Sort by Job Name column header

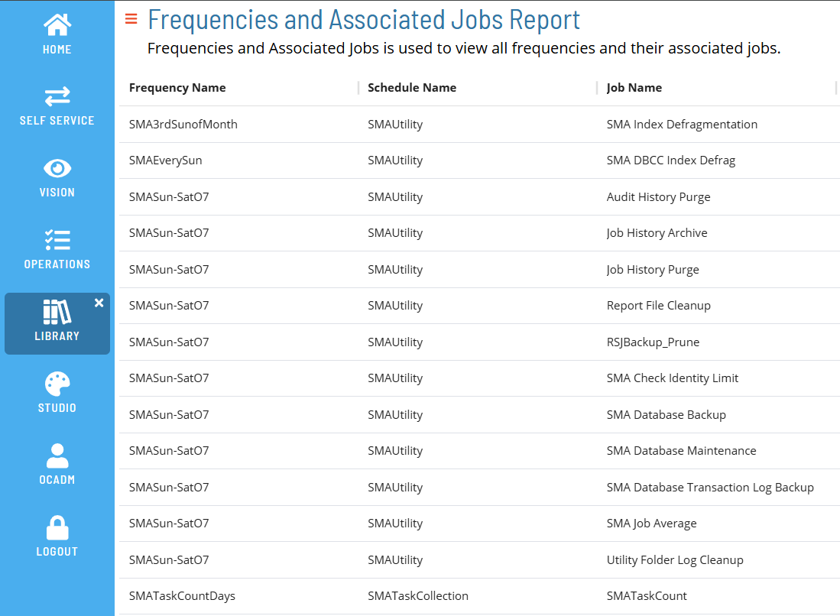[x=634, y=88]
